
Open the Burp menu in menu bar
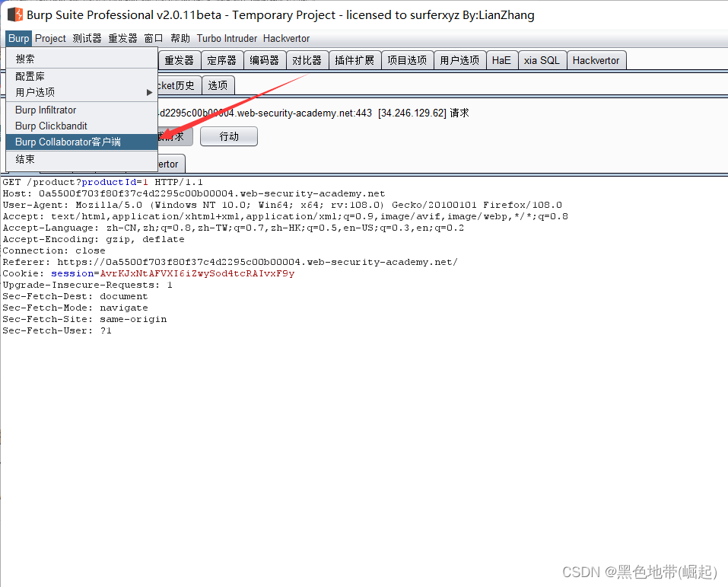click(x=18, y=38)
